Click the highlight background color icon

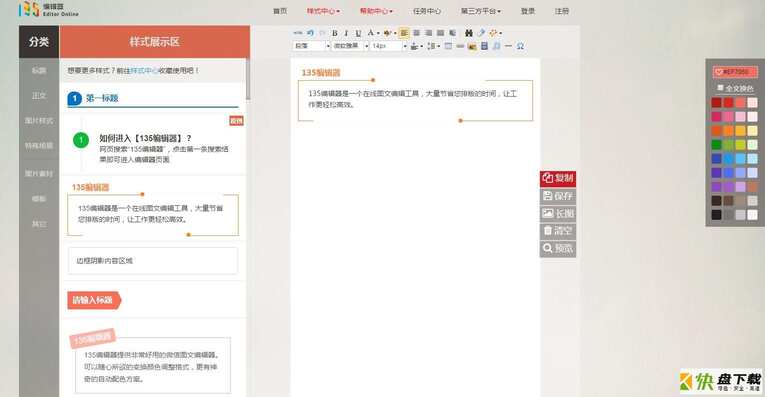386,33
